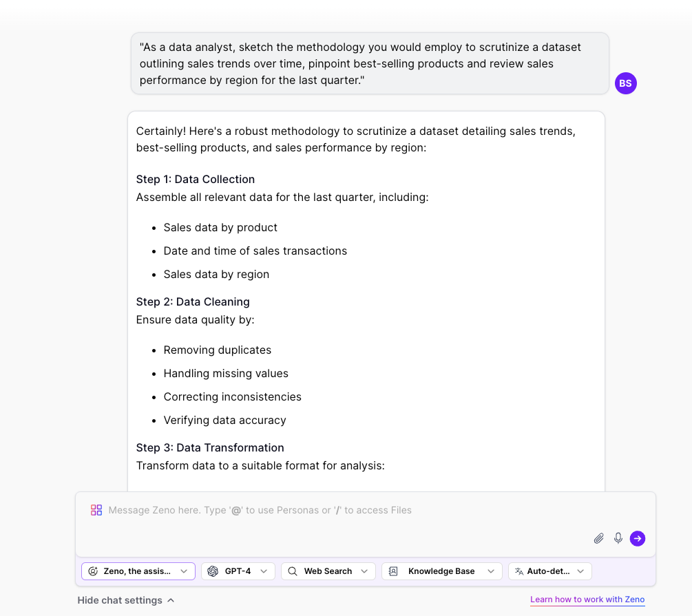Toggle the Knowledge Base option
Image resolution: width=692 pixels, height=616 pixels.
pos(441,571)
